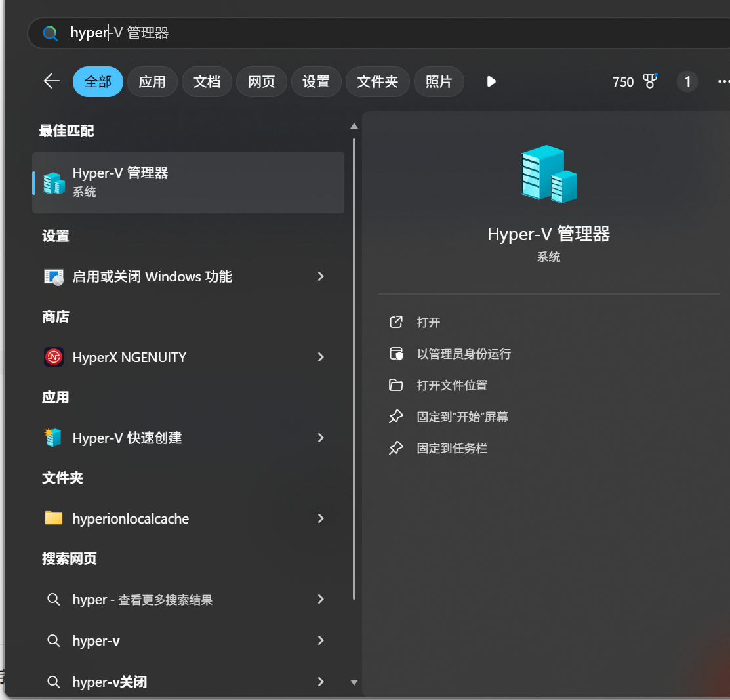Click 打开 to launch Hyper-V 管理器
This screenshot has width=730, height=700.
428,322
